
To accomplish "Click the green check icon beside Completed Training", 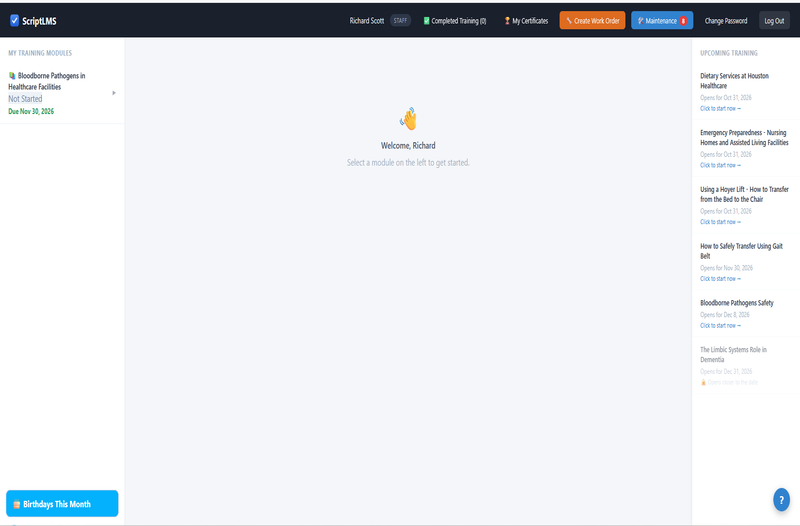I will [x=427, y=21].
